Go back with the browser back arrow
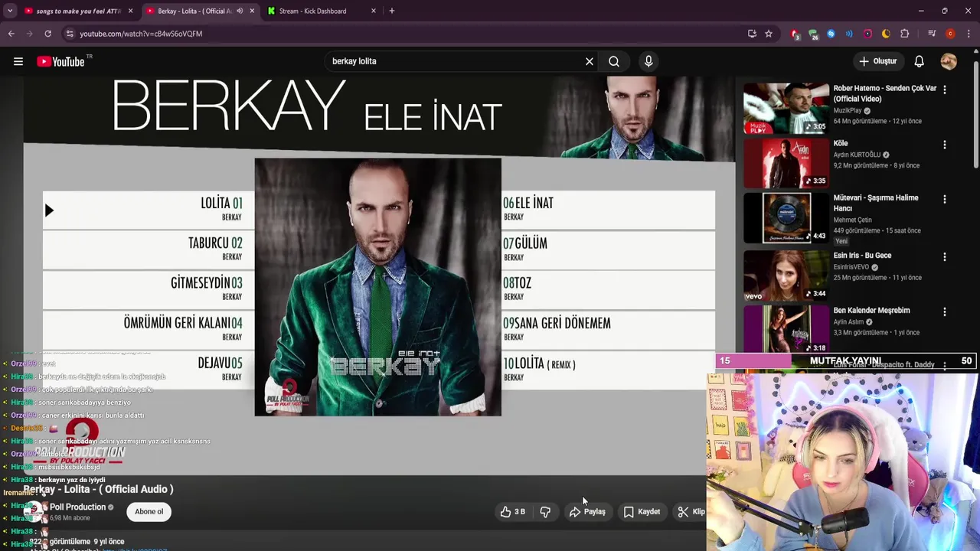This screenshot has height=551, width=980. (11, 34)
